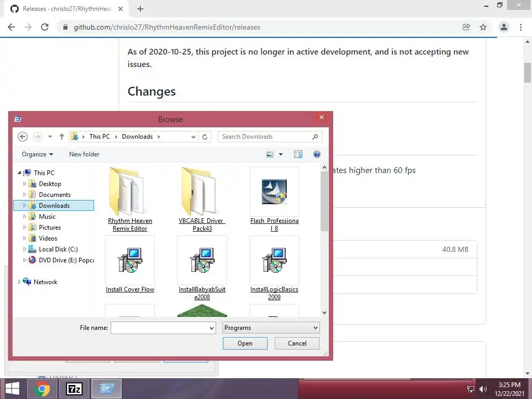This screenshot has width=532, height=399.
Task: Open the Programs file type dropdown
Action: click(x=271, y=328)
